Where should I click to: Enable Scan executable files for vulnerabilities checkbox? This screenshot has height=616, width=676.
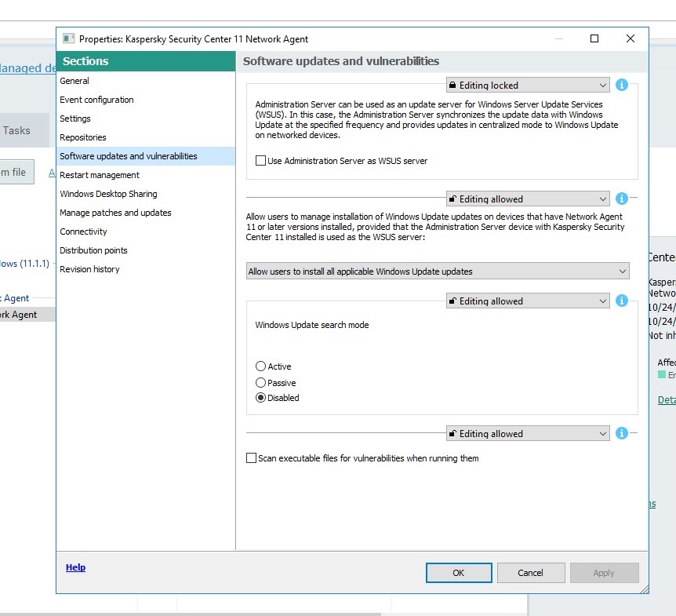coord(251,457)
